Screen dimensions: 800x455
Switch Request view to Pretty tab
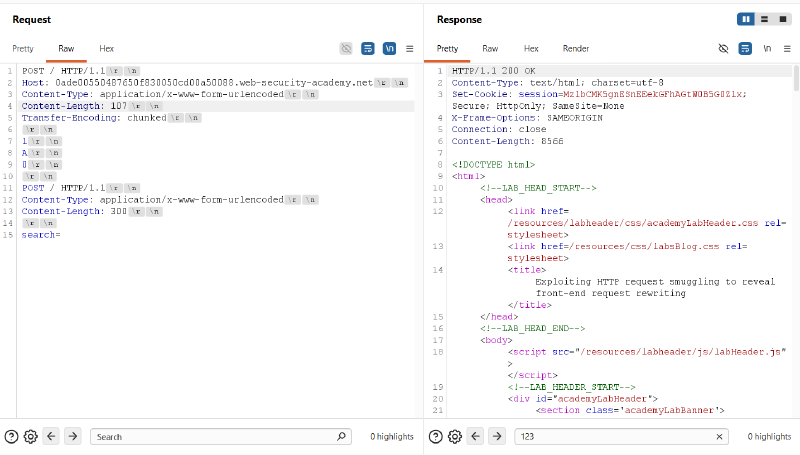point(23,48)
